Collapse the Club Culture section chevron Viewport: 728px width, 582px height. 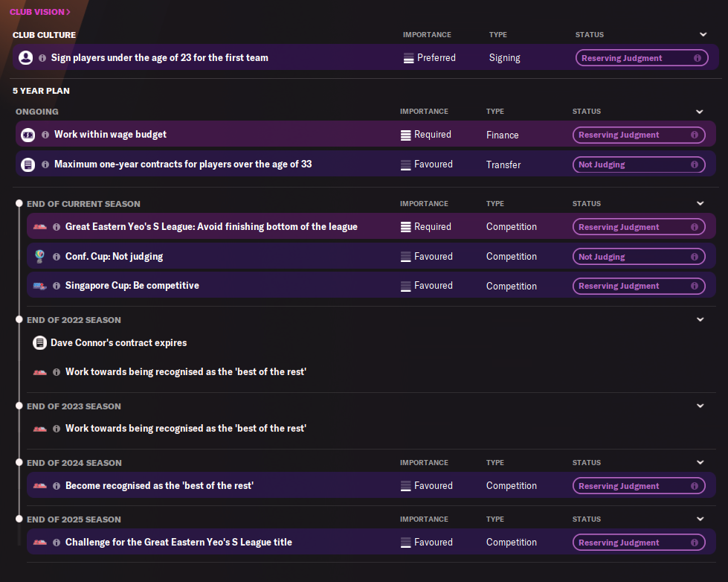pyautogui.click(x=703, y=34)
